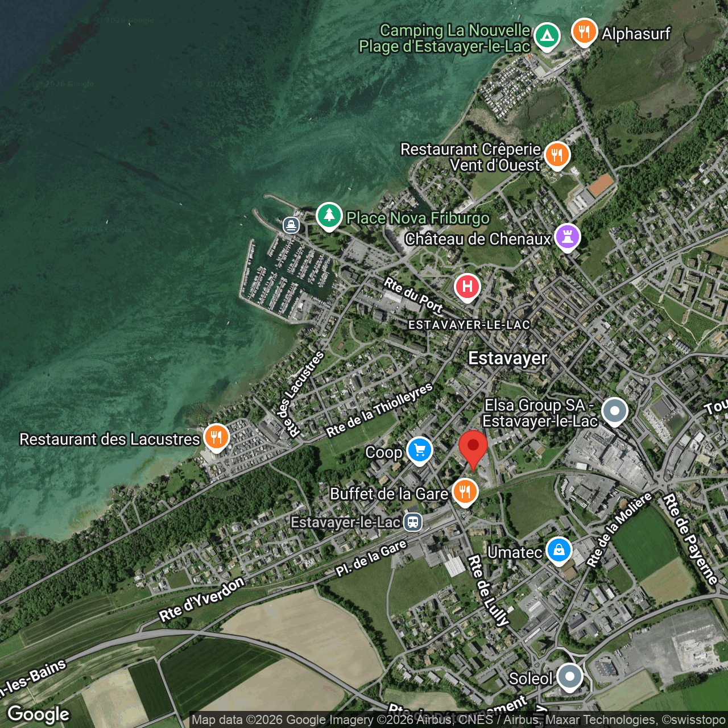Select the Umatec label text

pos(515,552)
